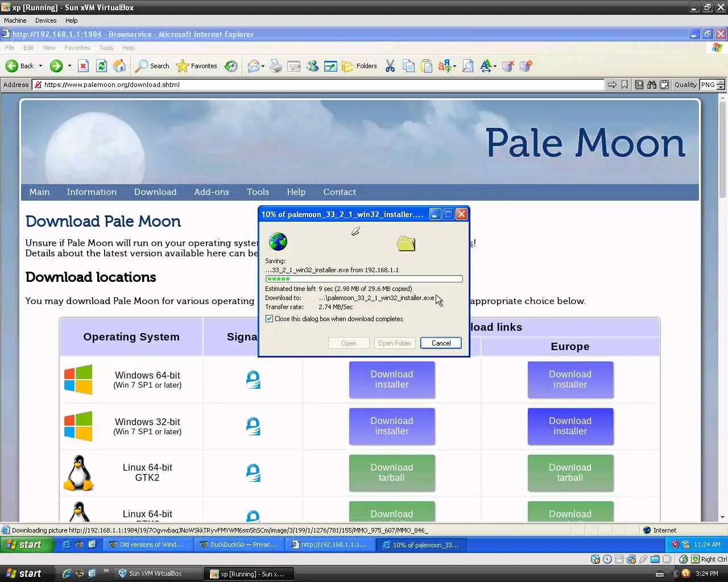The image size is (728, 582).
Task: Click the CD/optical drive VirtualBox status icon
Action: [607, 559]
